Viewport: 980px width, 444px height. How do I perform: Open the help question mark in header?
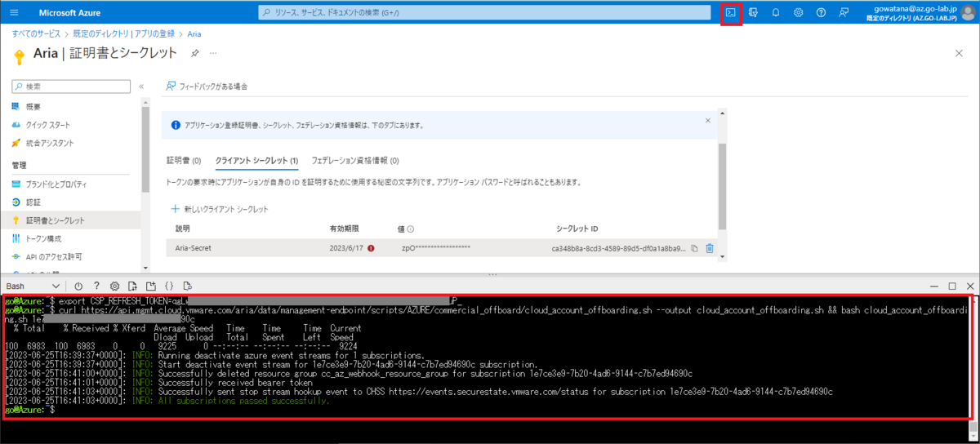point(821,12)
